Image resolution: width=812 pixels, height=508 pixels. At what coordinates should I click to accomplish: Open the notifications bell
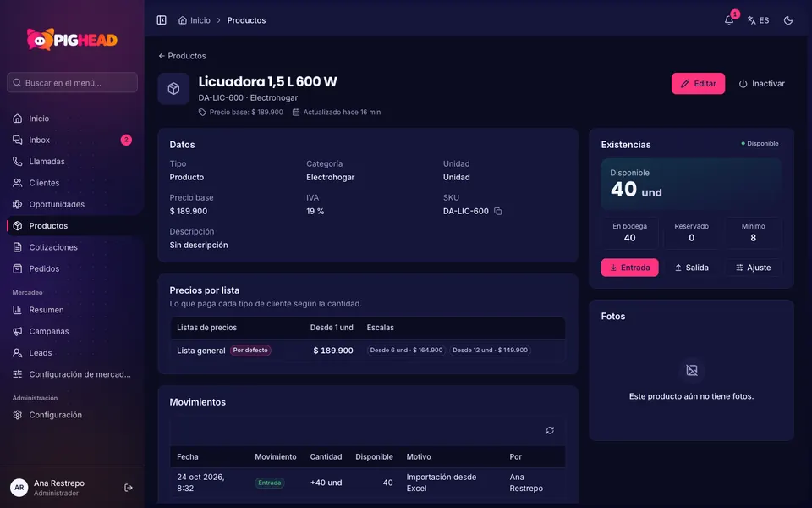[729, 20]
